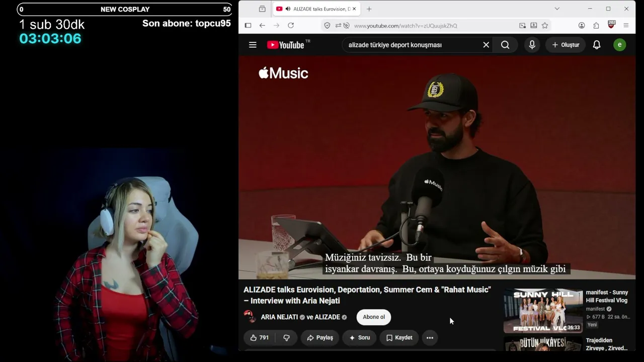Close the ALIZADE talks Eurovision tab
This screenshot has height=362, width=644.
tap(354, 9)
